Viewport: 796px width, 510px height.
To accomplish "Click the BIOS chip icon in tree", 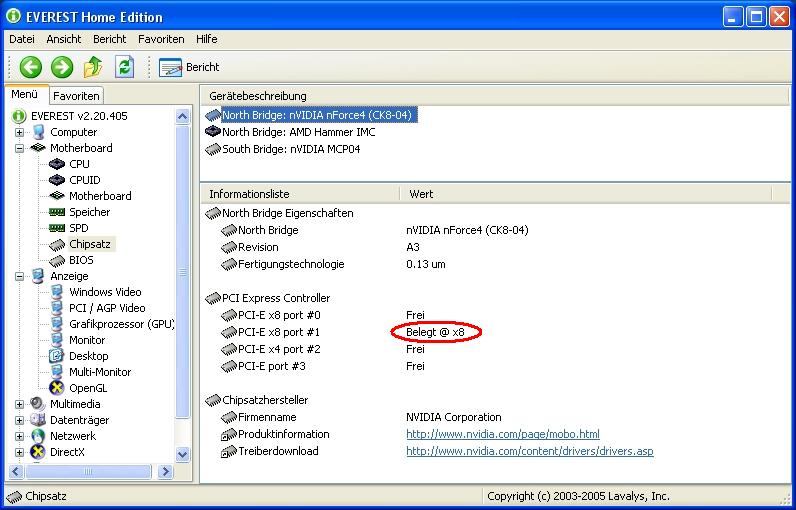I will (57, 260).
